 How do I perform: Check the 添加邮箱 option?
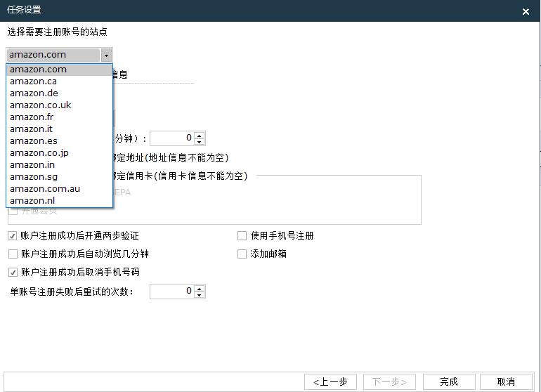tap(242, 254)
